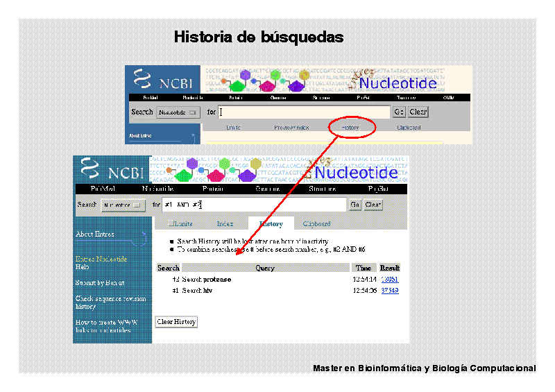Viewport: 555px width, 392px height.
Task: Switch to the History tab in lower window
Action: point(271,224)
